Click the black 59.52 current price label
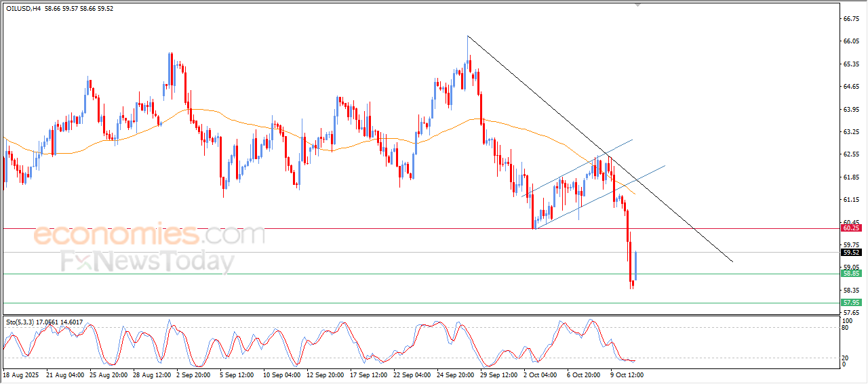The width and height of the screenshot is (868, 384). coord(850,253)
